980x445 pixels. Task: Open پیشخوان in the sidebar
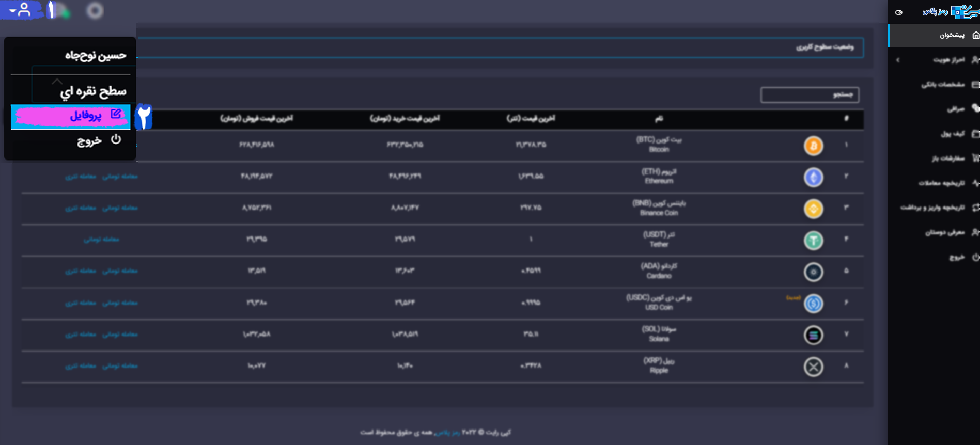pyautogui.click(x=934, y=35)
